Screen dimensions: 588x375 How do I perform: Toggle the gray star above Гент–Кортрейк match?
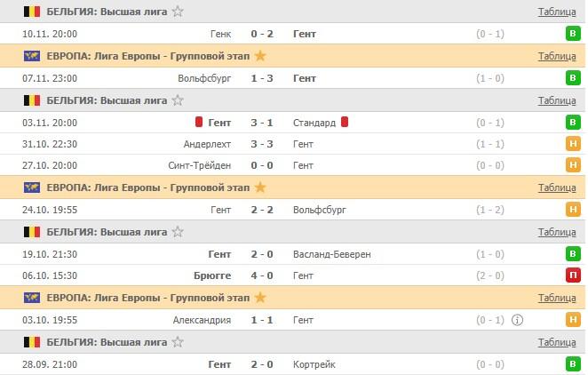[179, 342]
